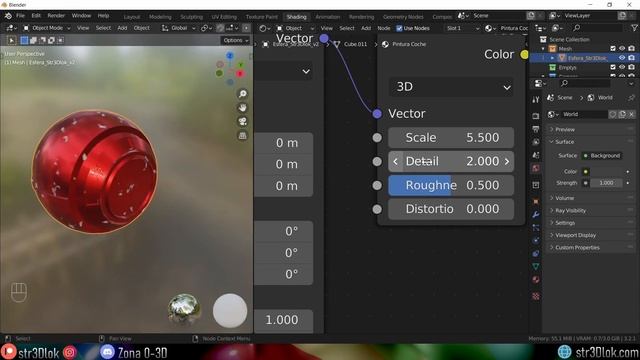Open 3D viewport Add menu

pyautogui.click(x=122, y=28)
